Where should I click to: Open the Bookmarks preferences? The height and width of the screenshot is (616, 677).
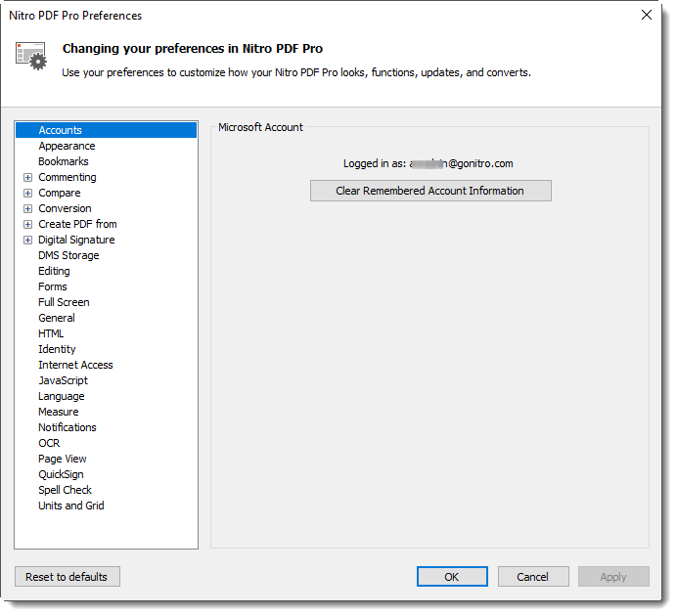point(64,161)
